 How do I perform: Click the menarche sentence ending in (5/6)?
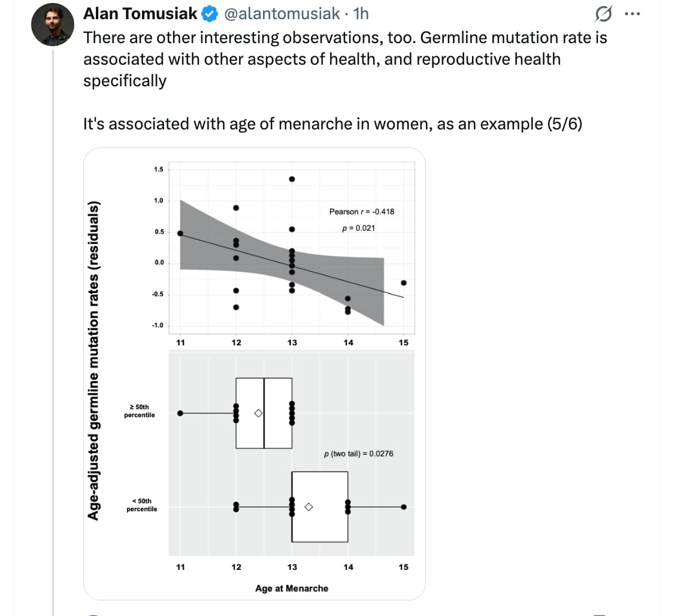tap(332, 124)
